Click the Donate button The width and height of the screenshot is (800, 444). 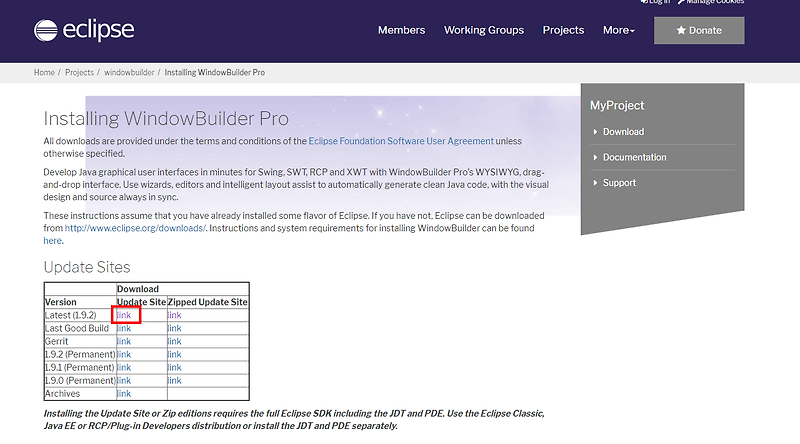pos(699,30)
